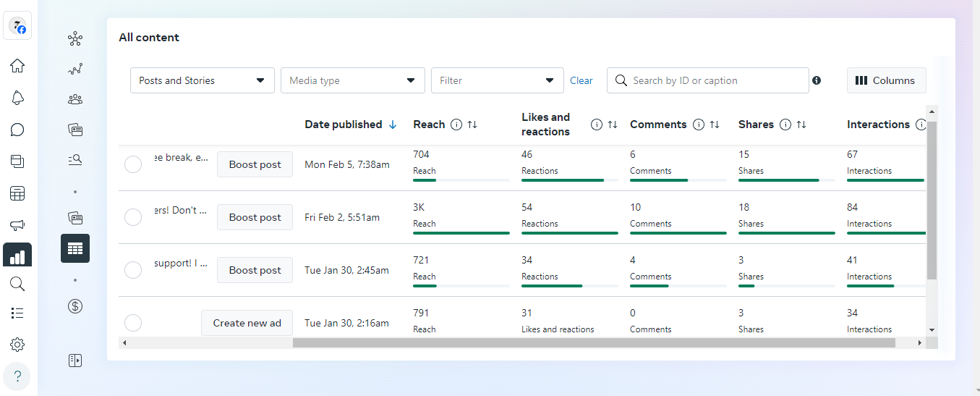The image size is (980, 396).
Task: Open the Inbox chat bubble icon
Action: (17, 130)
